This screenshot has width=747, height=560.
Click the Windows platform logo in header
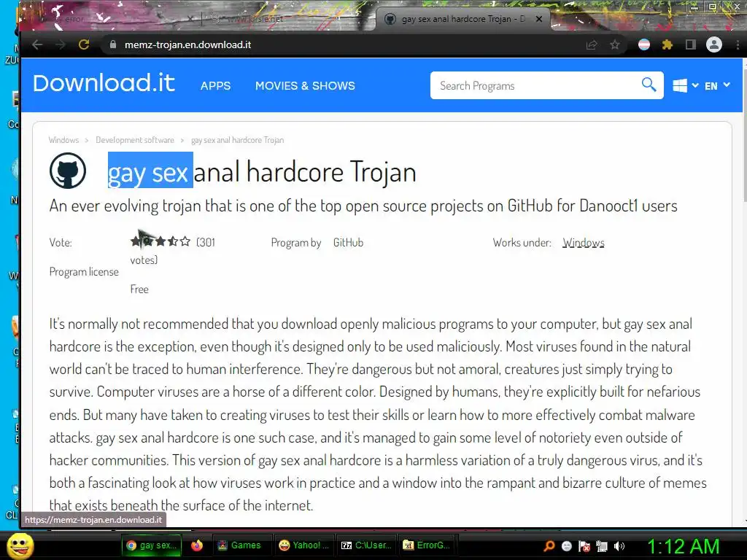(x=680, y=86)
